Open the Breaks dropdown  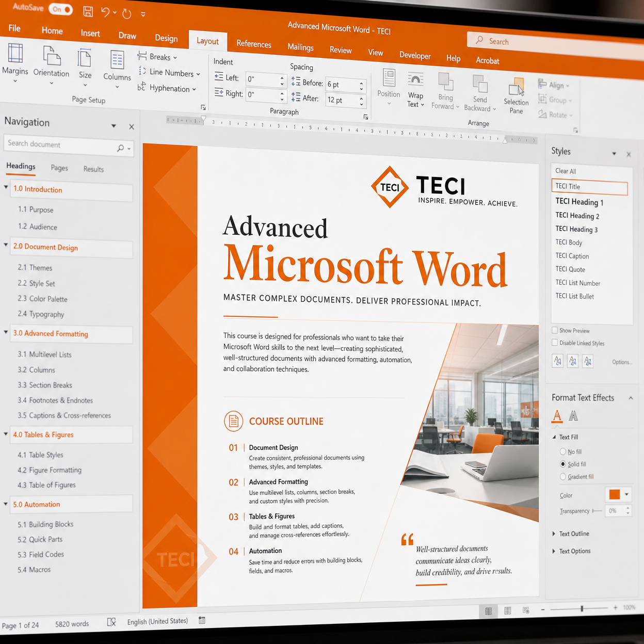(x=157, y=57)
